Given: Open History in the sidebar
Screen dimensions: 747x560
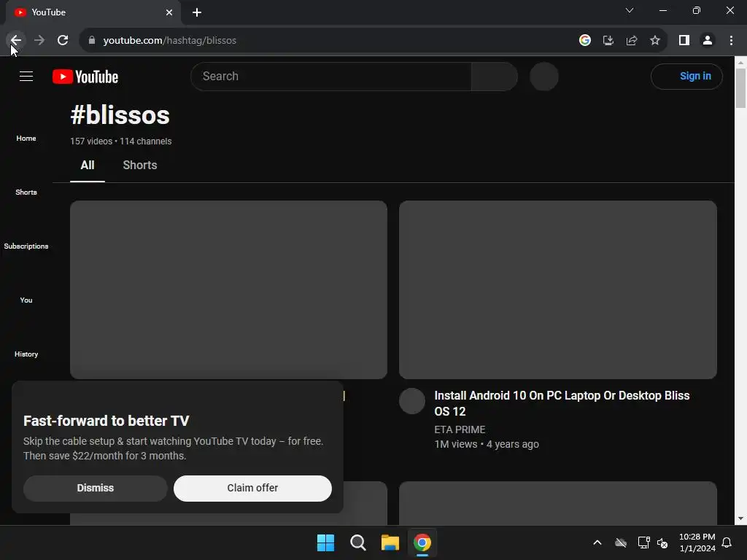Looking at the screenshot, I should 26,354.
